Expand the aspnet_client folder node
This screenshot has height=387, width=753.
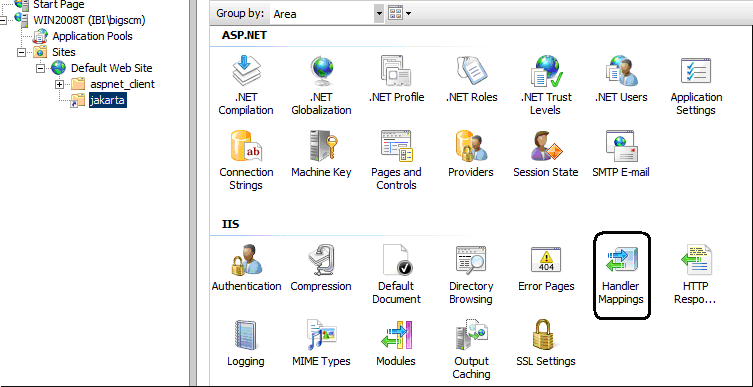click(x=60, y=85)
